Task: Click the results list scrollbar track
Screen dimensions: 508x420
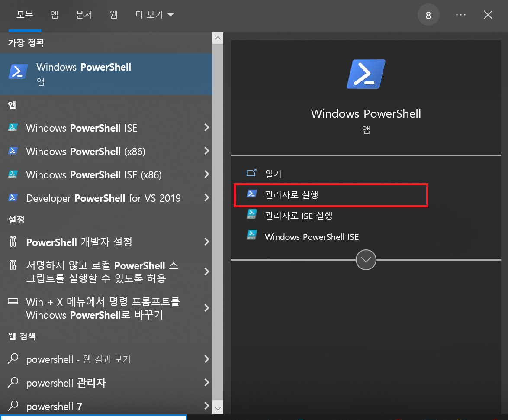Action: point(218,223)
